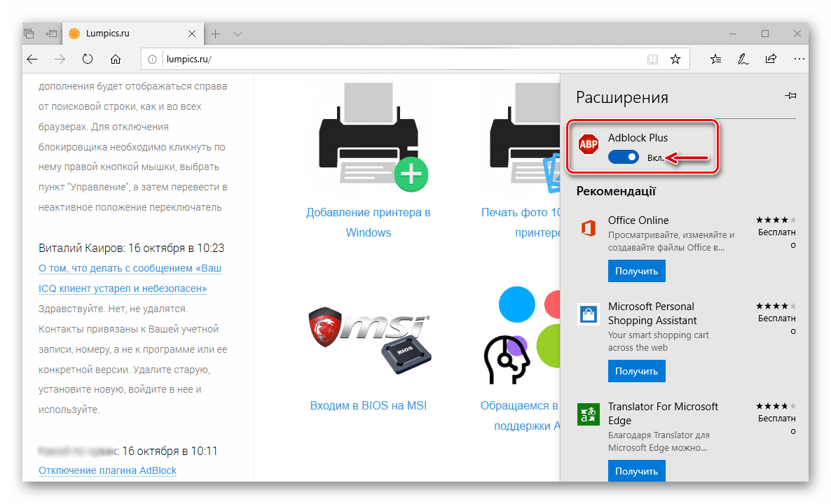This screenshot has height=504, width=831.
Task: Share this page using share icon
Action: point(771,59)
